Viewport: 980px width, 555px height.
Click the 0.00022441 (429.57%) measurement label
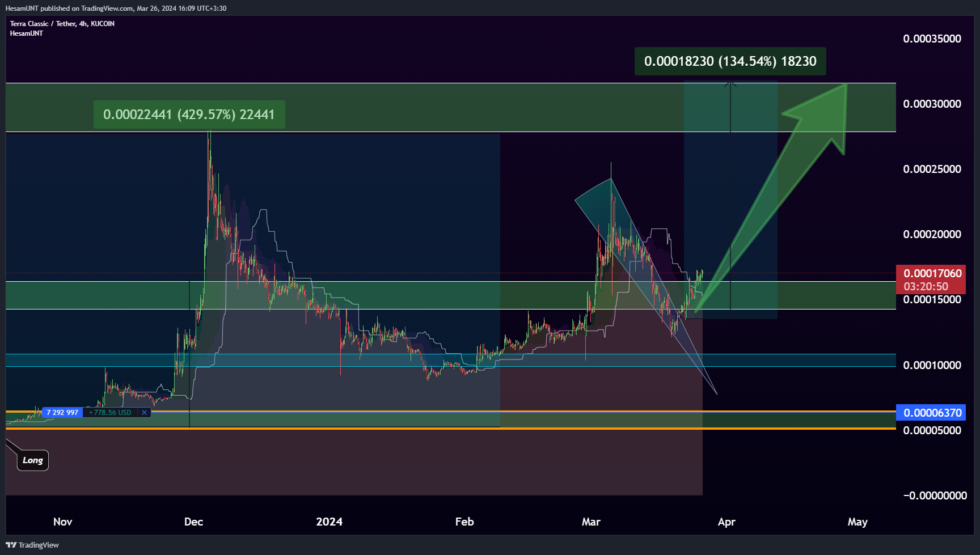[x=189, y=115]
